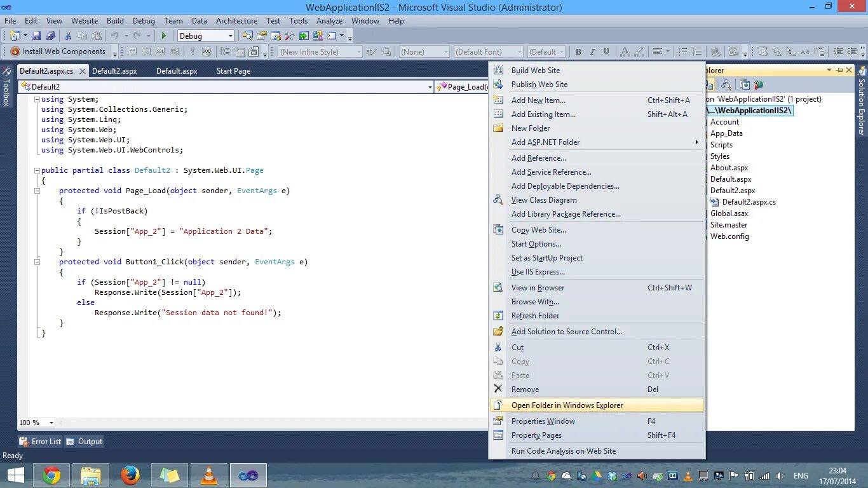Click the Publish Web Site menu icon
The height and width of the screenshot is (488, 868).
tap(498, 84)
